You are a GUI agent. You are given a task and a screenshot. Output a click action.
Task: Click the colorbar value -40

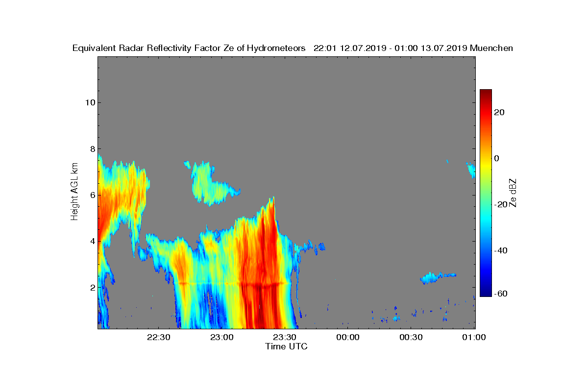click(501, 250)
